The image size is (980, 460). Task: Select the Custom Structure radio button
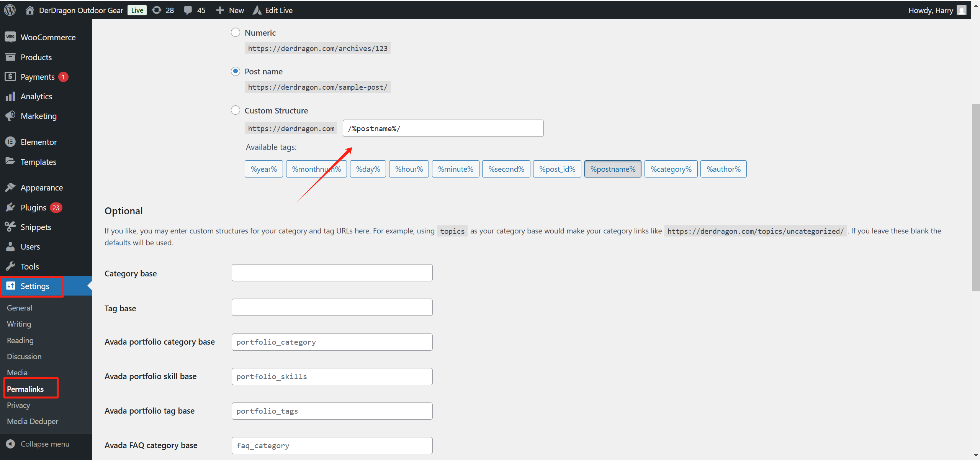[236, 110]
